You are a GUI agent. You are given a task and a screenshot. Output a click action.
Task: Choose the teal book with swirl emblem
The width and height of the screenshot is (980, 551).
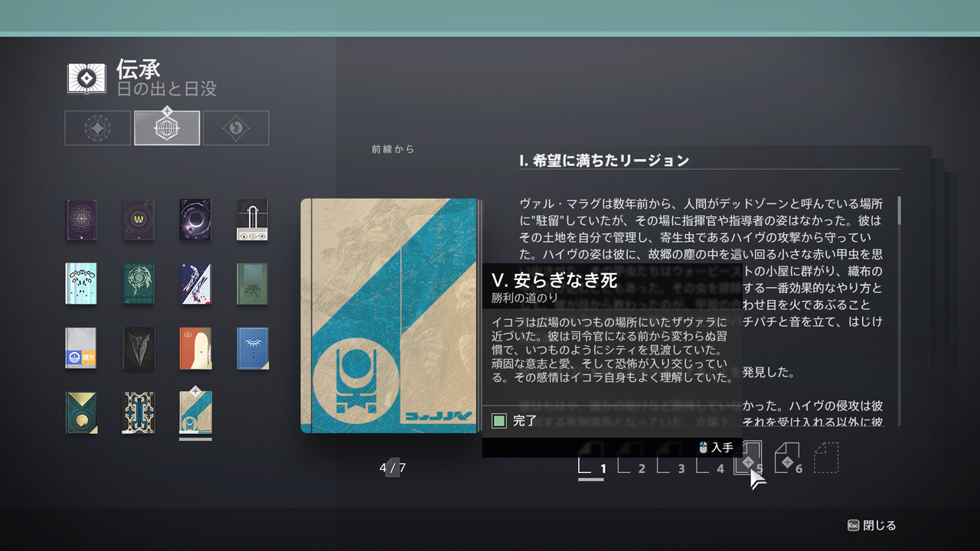[x=139, y=284]
